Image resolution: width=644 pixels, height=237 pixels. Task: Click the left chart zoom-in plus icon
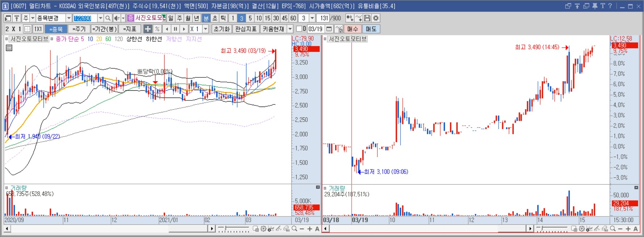[310, 229]
